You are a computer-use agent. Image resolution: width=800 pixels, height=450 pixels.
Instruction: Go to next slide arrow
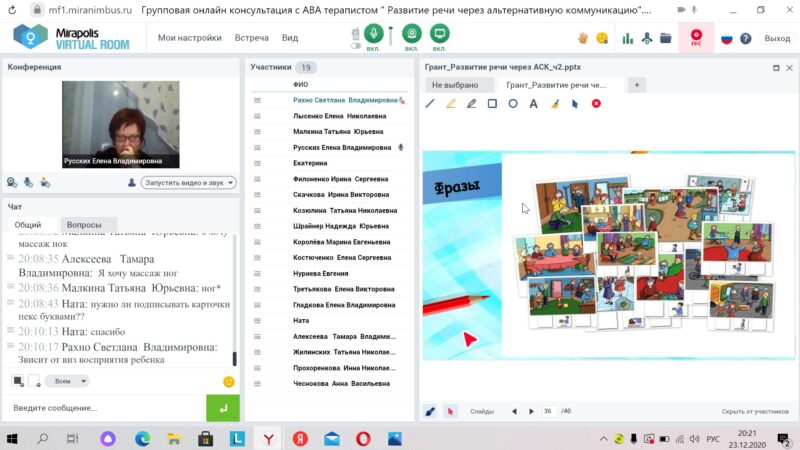(531, 411)
